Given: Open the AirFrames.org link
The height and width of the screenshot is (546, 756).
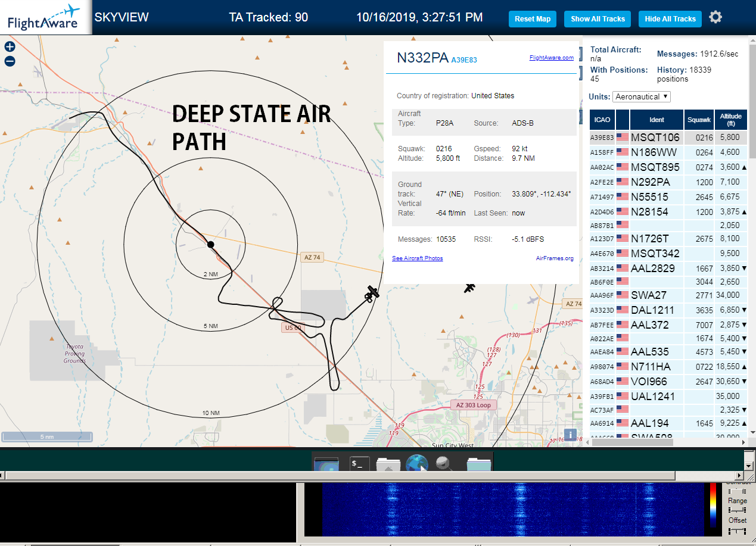Looking at the screenshot, I should coord(555,258).
